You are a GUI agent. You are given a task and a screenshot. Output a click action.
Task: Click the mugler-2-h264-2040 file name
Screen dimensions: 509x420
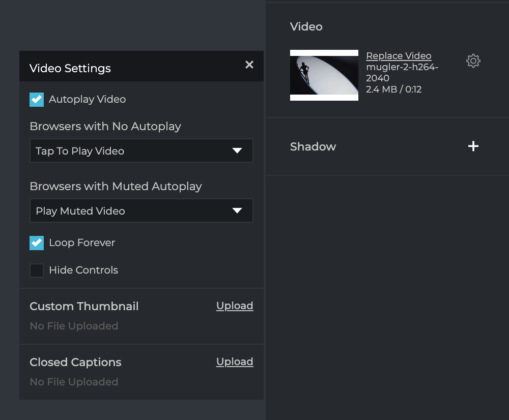[x=402, y=72]
